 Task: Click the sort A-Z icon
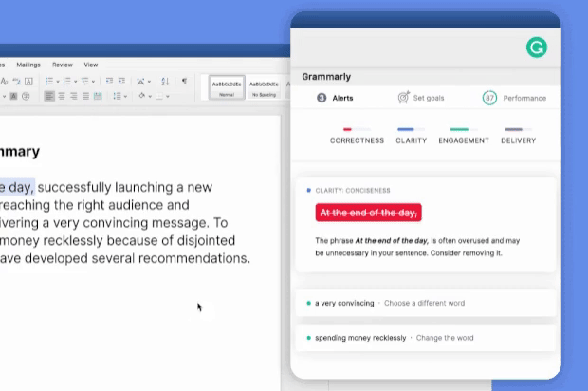(x=165, y=81)
